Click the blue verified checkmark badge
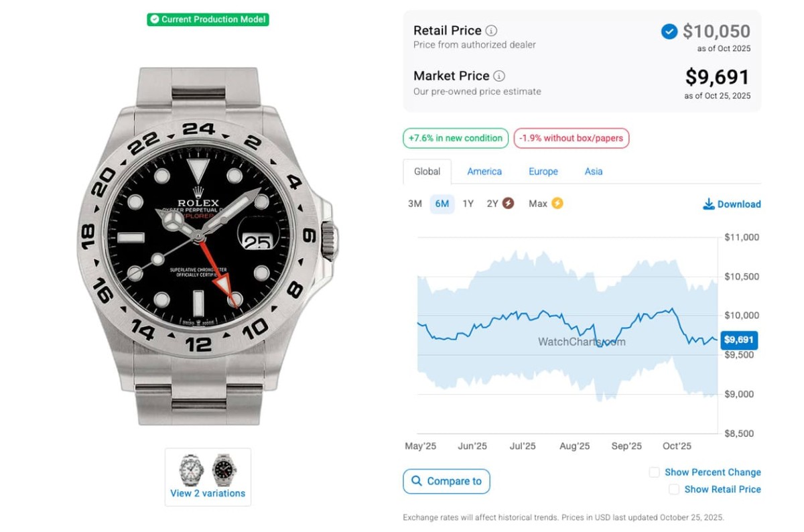 pos(669,31)
